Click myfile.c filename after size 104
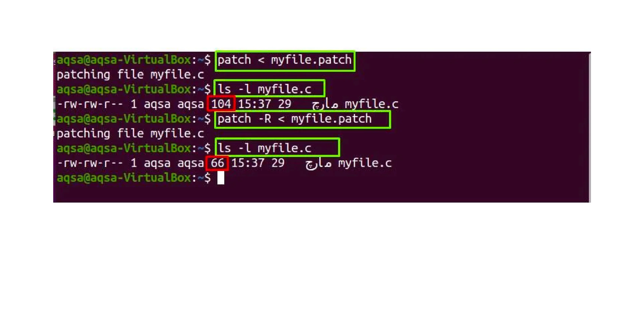Image resolution: width=644 pixels, height=319 pixels. pyautogui.click(x=371, y=104)
